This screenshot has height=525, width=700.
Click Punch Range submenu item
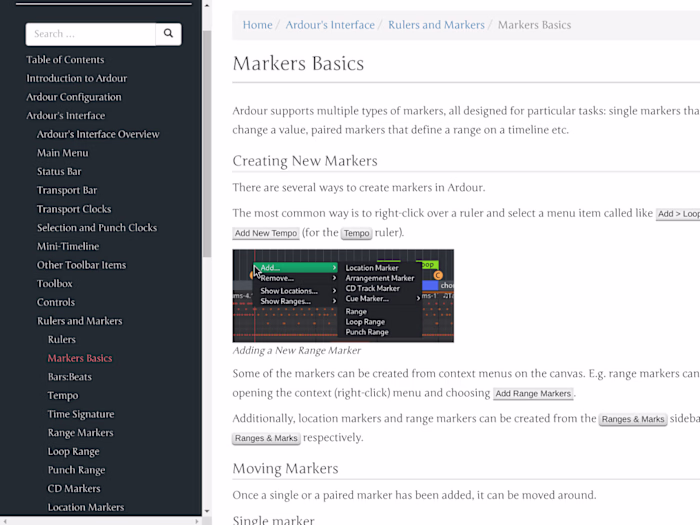pyautogui.click(x=367, y=332)
